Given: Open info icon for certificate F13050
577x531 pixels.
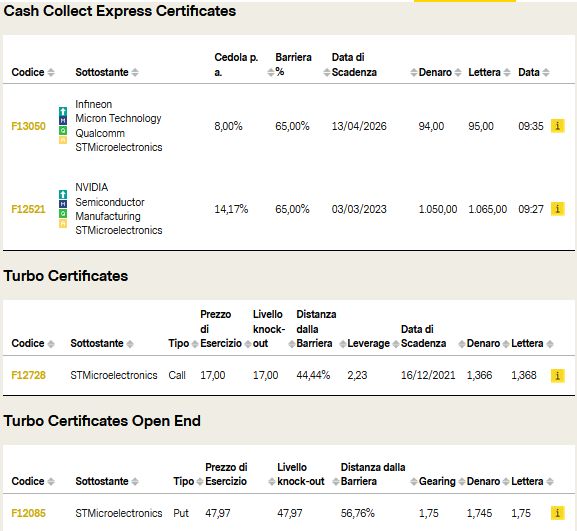Looking at the screenshot, I should pyautogui.click(x=557, y=126).
